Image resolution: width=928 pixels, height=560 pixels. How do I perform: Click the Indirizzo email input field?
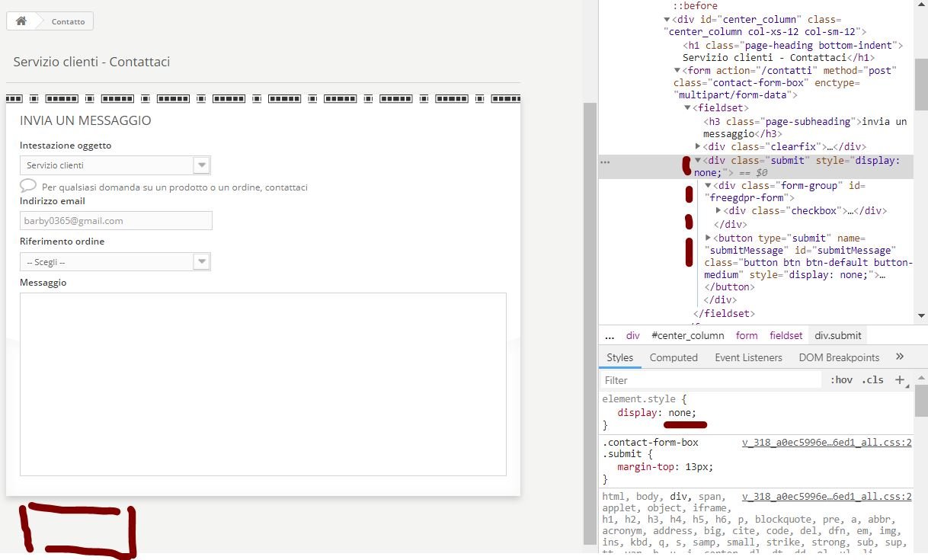point(116,221)
